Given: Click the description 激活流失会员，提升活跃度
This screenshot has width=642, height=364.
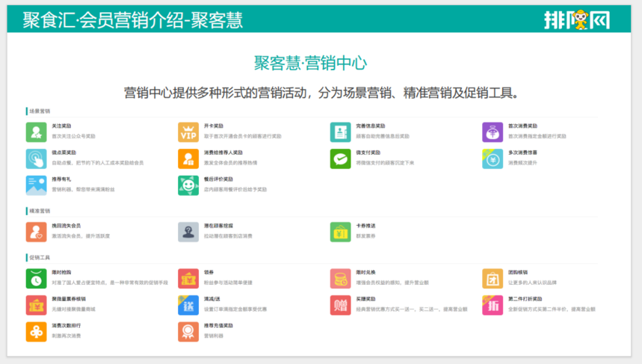Looking at the screenshot, I should [x=81, y=236].
